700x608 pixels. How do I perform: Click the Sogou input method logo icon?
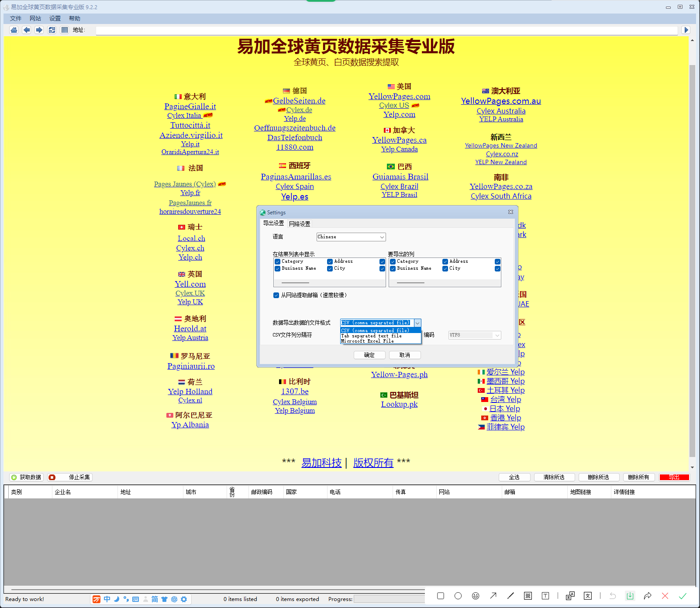point(97,599)
